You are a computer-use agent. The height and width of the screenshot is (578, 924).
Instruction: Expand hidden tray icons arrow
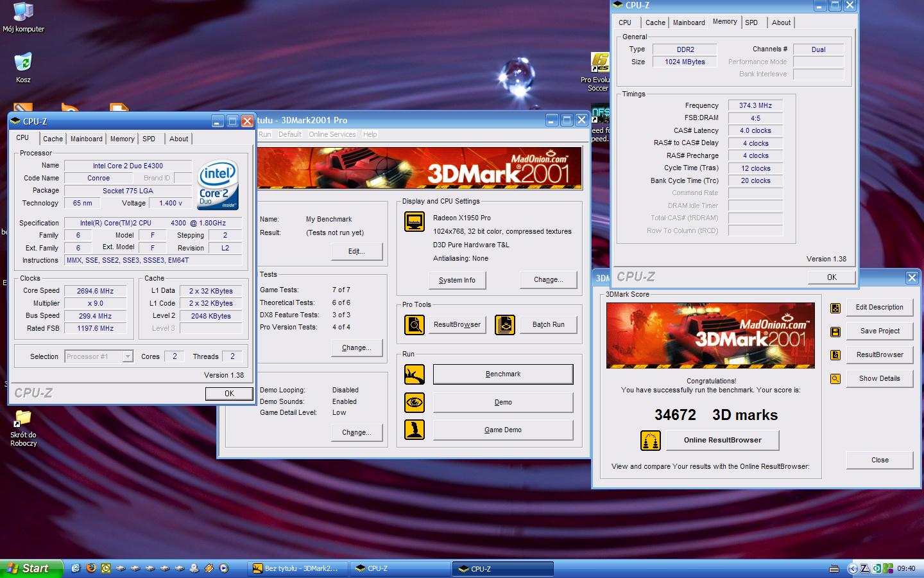coord(852,568)
